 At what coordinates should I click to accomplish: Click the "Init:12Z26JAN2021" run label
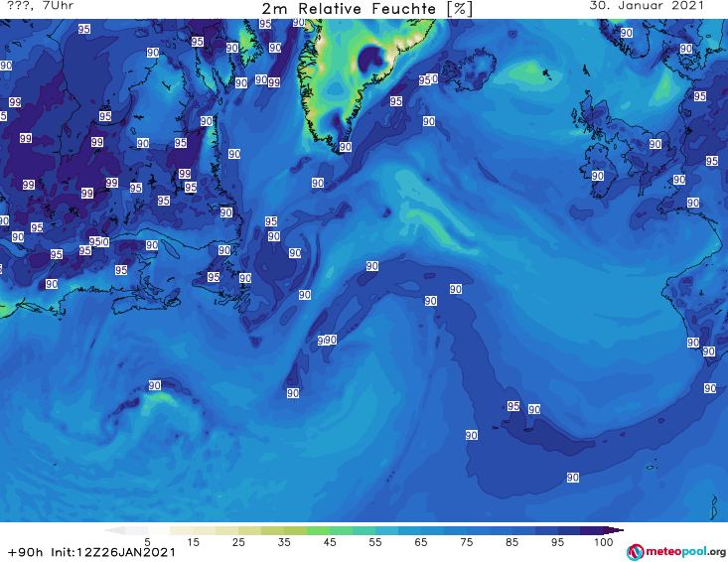pyautogui.click(x=113, y=552)
